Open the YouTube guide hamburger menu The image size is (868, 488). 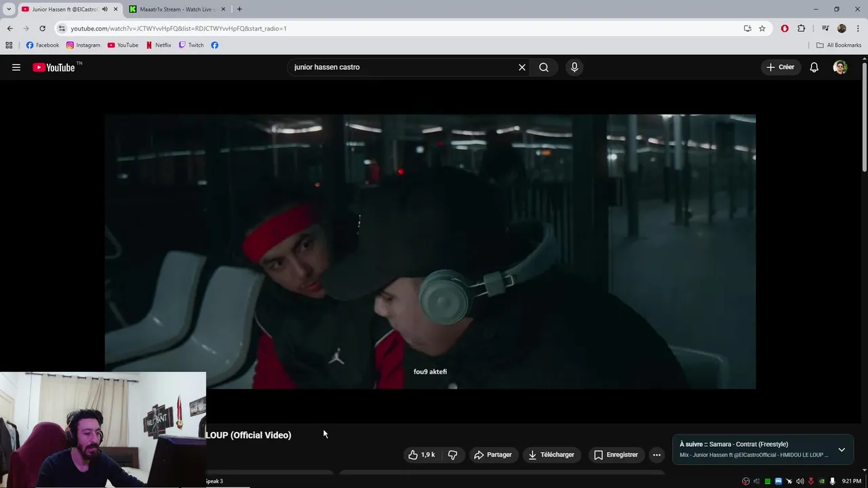click(x=16, y=67)
